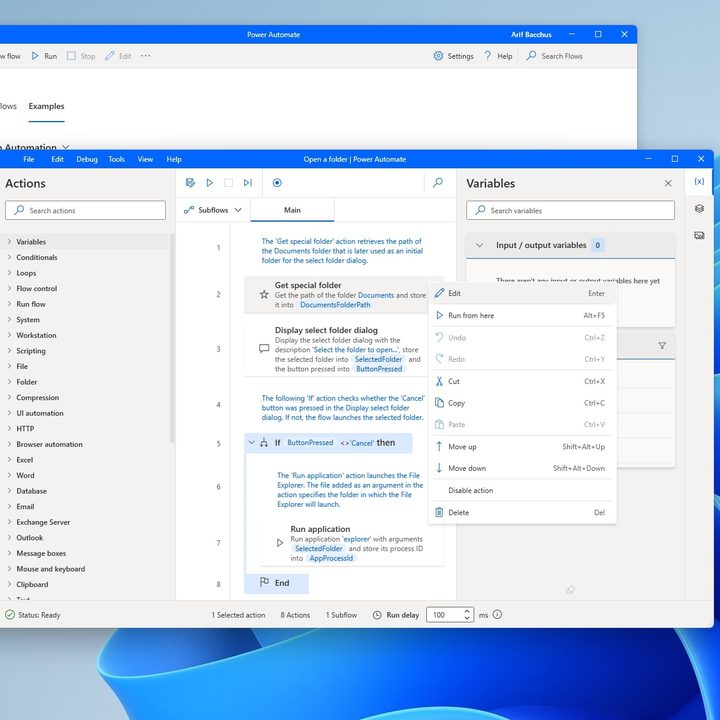
Task: Expand the UI automation actions group
Action: [x=9, y=413]
